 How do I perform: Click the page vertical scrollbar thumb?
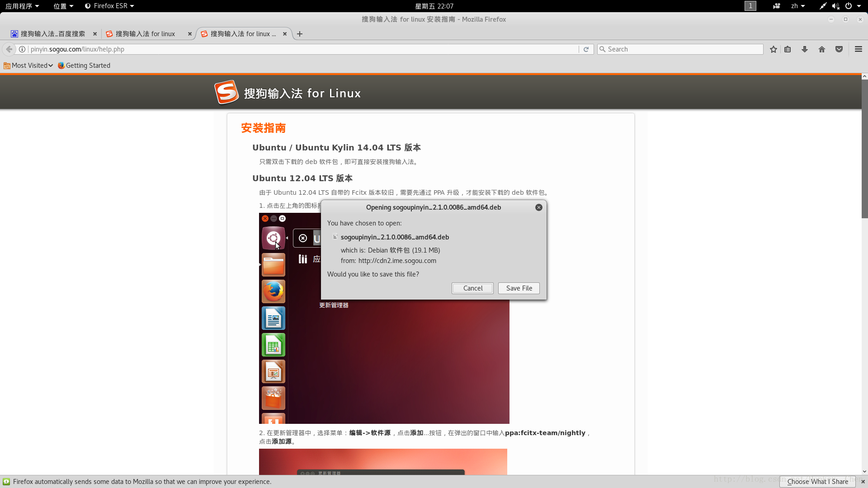click(x=864, y=149)
